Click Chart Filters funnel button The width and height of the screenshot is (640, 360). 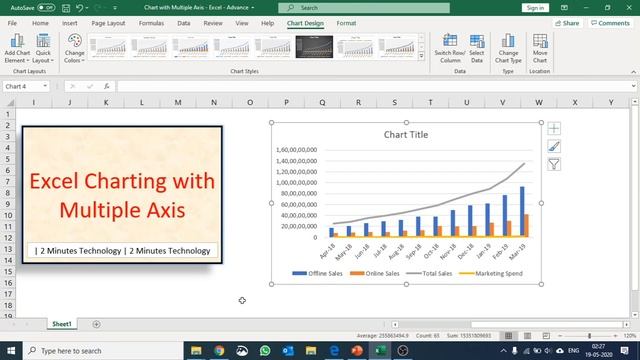click(x=554, y=164)
